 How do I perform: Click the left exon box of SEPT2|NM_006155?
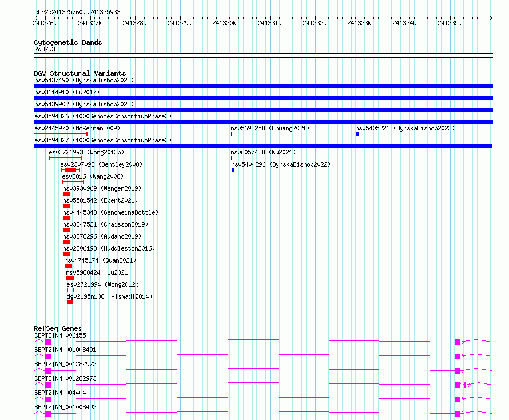(x=47, y=342)
